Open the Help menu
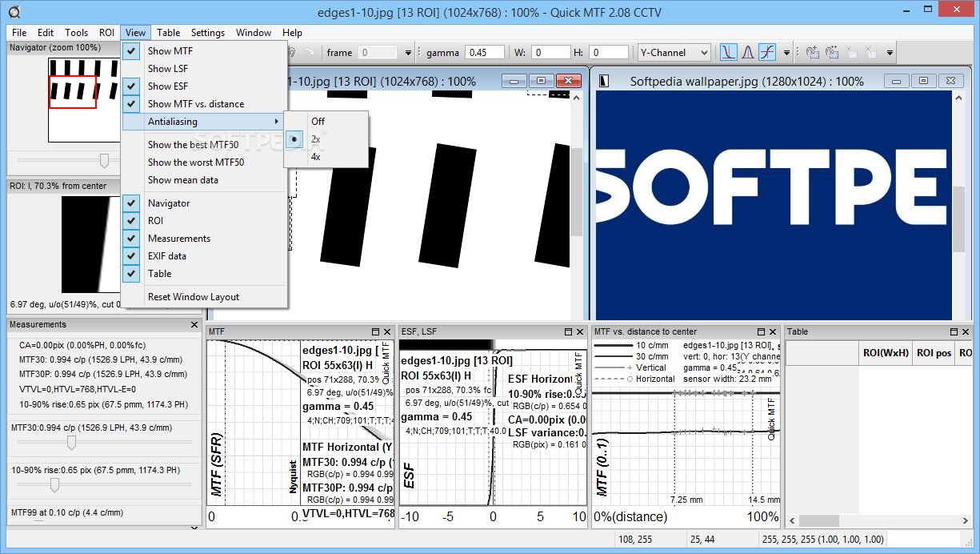The image size is (980, 554). 293,33
